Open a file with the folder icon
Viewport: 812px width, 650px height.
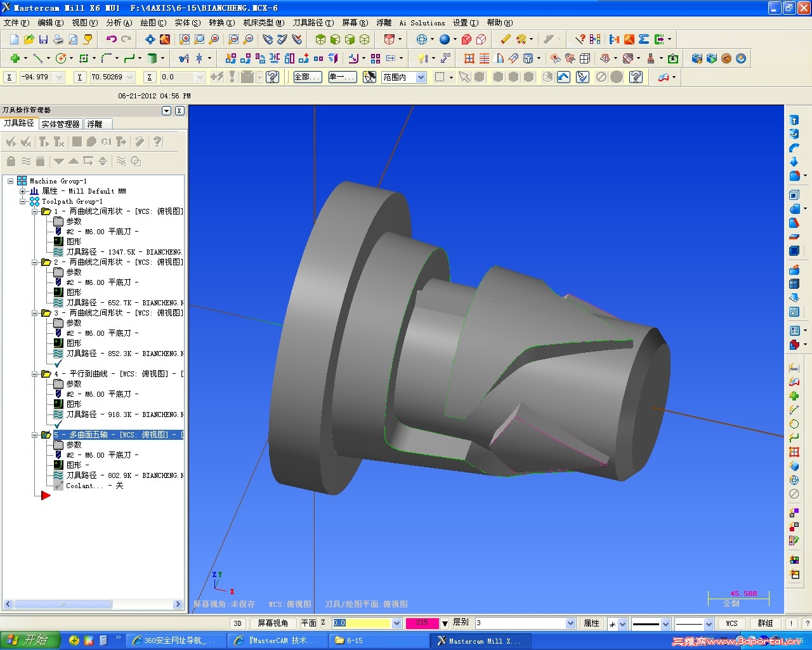[x=29, y=39]
